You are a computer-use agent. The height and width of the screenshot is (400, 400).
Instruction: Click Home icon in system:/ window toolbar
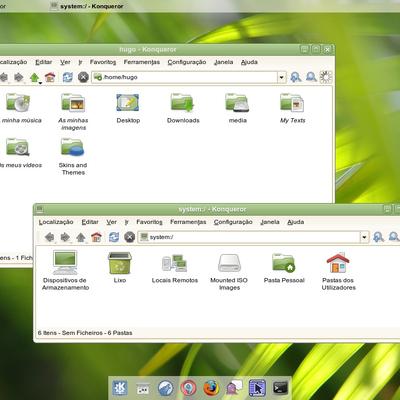pyautogui.click(x=96, y=237)
